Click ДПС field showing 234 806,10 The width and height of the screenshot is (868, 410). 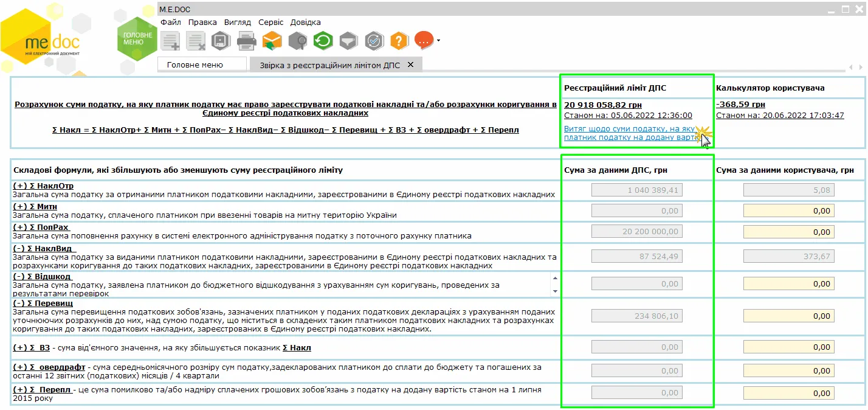(x=637, y=316)
